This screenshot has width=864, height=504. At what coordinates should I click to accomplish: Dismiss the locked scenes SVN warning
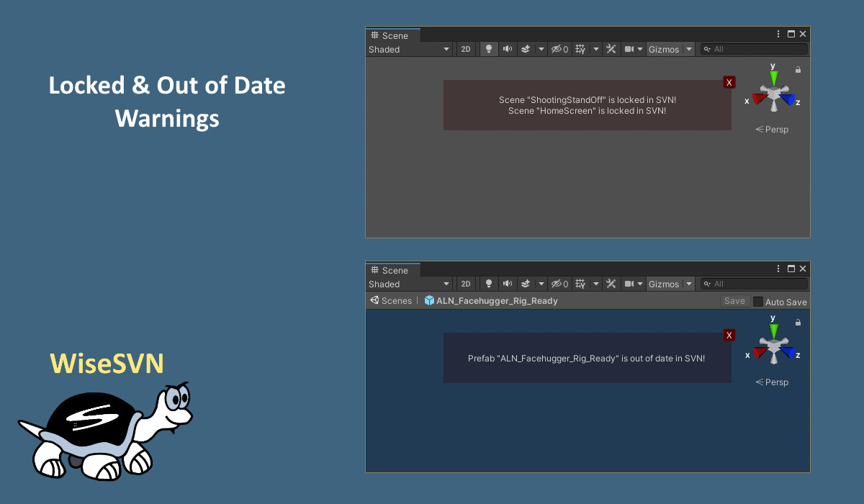[x=729, y=83]
